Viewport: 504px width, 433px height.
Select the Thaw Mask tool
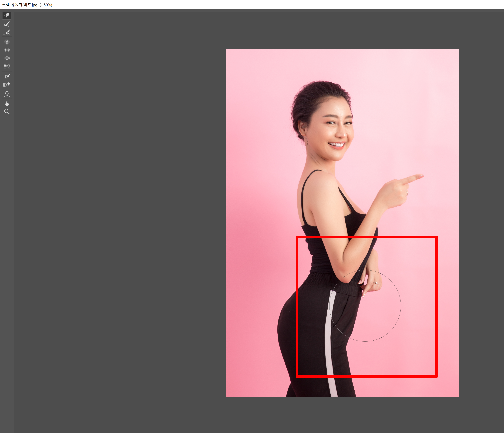click(7, 84)
